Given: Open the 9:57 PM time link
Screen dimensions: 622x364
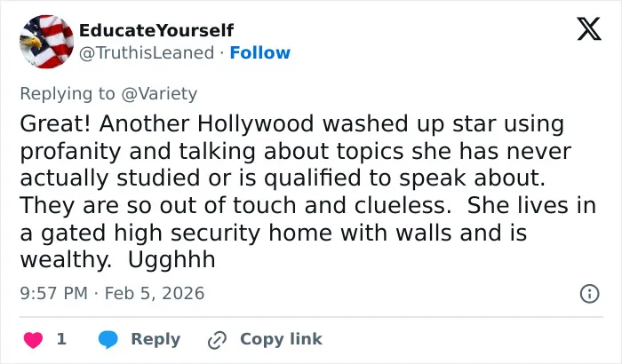Looking at the screenshot, I should tap(53, 294).
